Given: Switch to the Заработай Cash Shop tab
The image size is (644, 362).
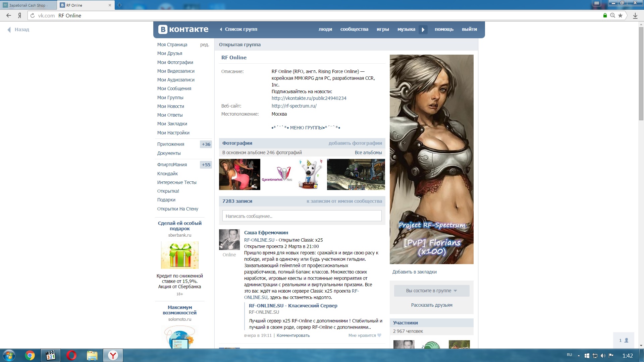Looking at the screenshot, I should 29,5.
